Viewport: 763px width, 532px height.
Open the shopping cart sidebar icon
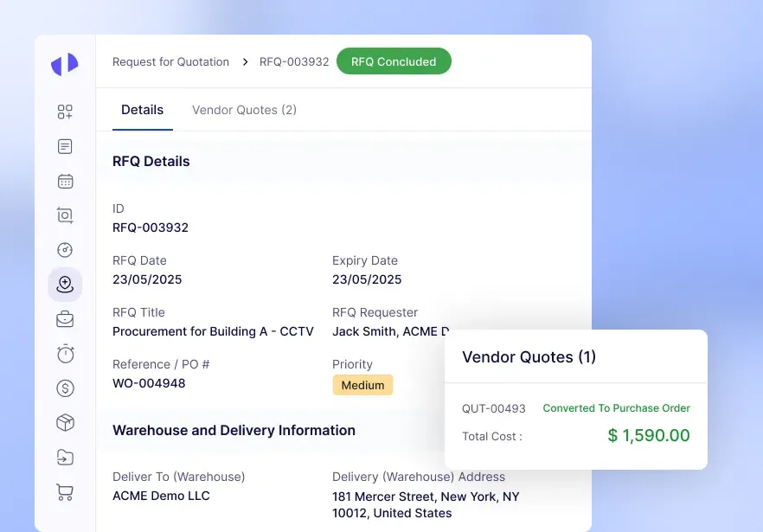65,492
